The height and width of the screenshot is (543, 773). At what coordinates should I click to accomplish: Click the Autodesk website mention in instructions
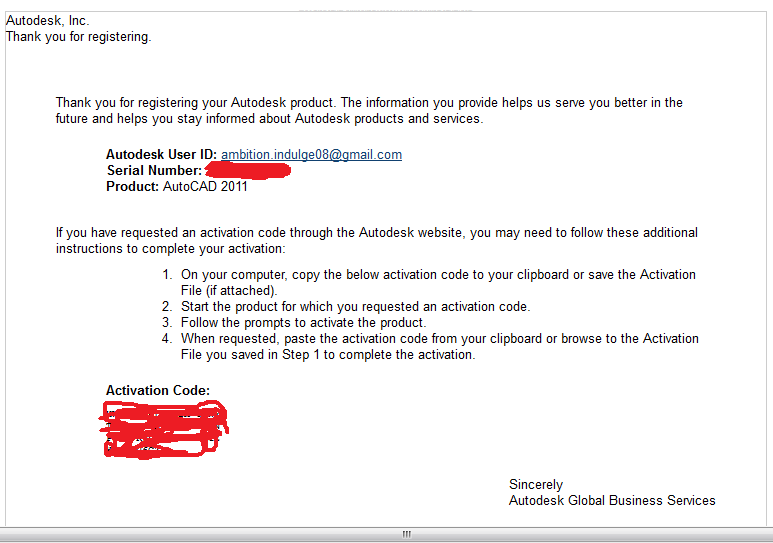pyautogui.click(x=410, y=233)
